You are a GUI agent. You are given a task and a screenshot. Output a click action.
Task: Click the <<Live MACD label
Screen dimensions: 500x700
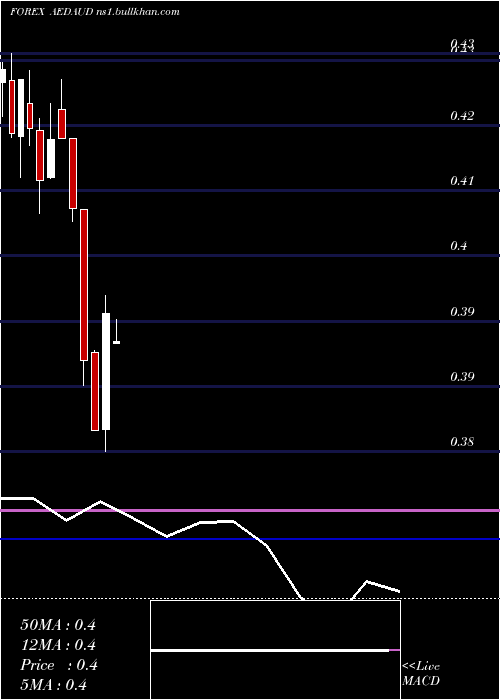pos(421,674)
